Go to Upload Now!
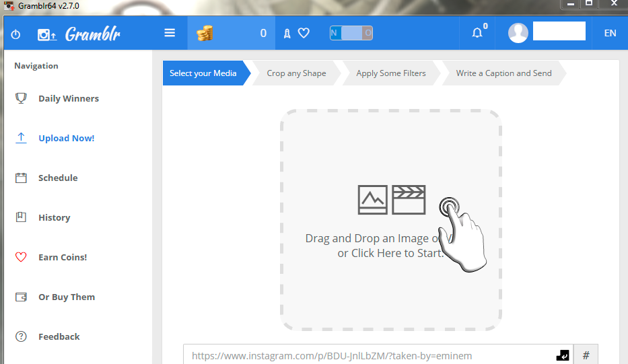Viewport: 628px width, 364px height. tap(67, 138)
